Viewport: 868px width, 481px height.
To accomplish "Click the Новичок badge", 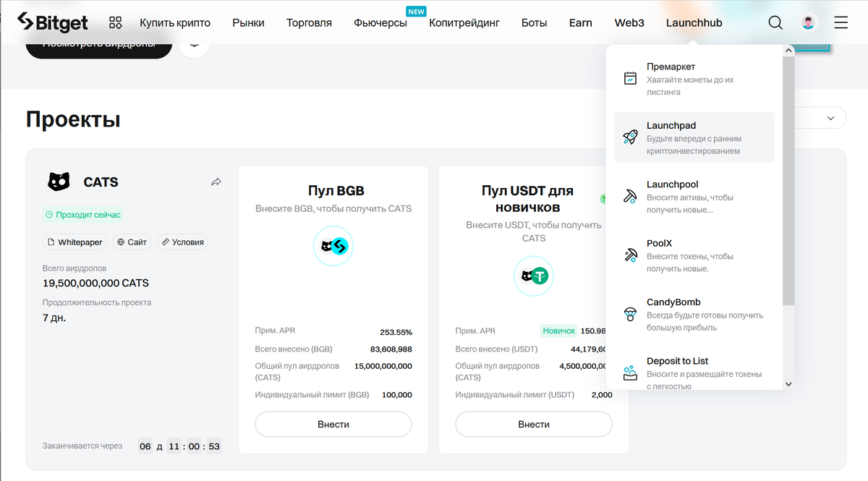I will click(x=558, y=331).
